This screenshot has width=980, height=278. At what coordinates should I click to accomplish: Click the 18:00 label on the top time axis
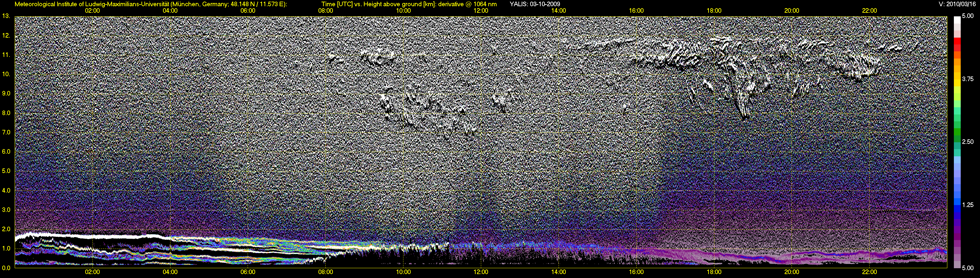point(714,11)
